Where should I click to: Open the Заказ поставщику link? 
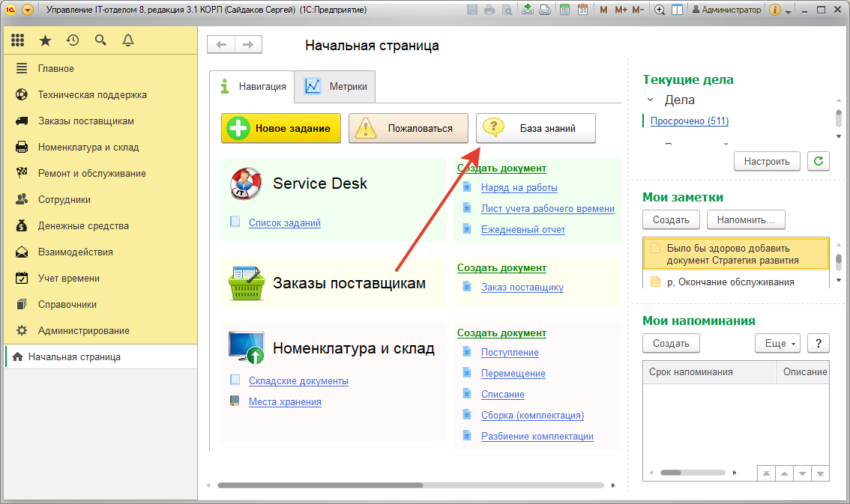(522, 288)
